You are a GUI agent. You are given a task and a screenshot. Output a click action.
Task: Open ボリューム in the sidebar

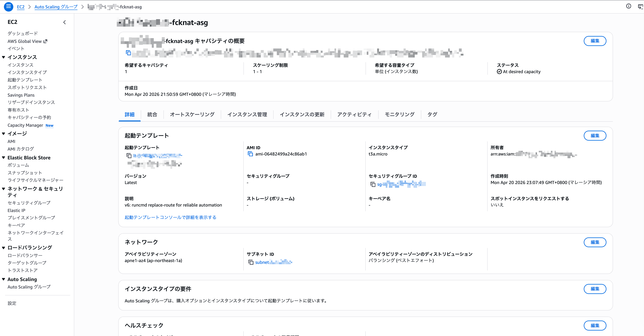[x=18, y=165]
